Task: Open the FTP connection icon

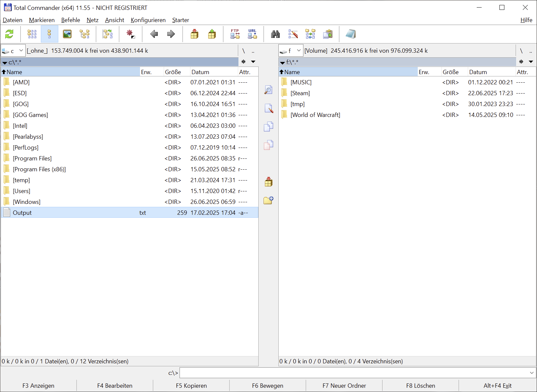Action: coord(235,34)
